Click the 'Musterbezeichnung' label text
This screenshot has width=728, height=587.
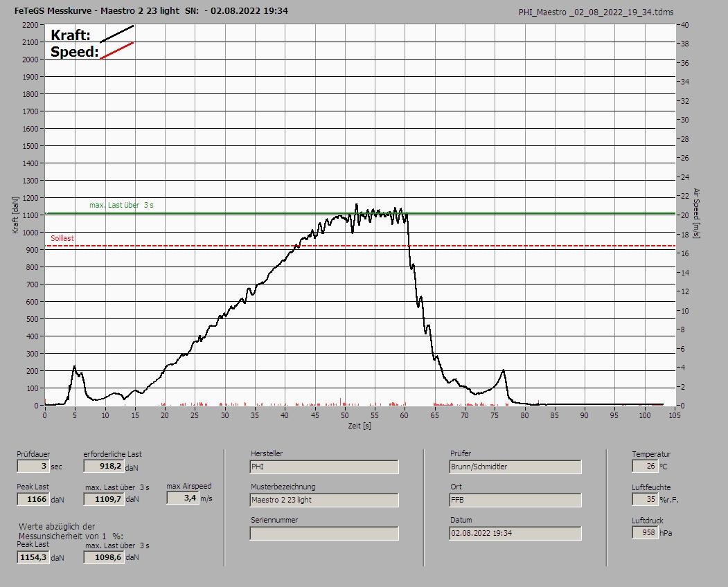click(283, 487)
